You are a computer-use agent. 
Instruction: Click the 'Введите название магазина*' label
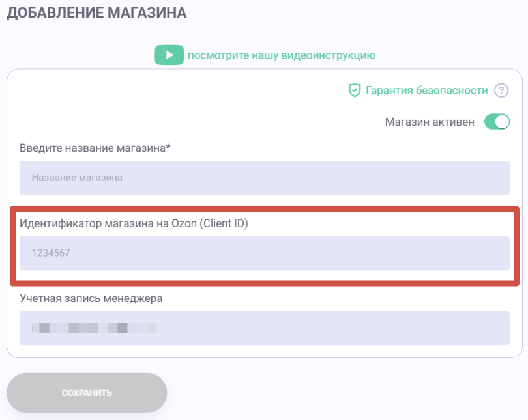tap(95, 148)
